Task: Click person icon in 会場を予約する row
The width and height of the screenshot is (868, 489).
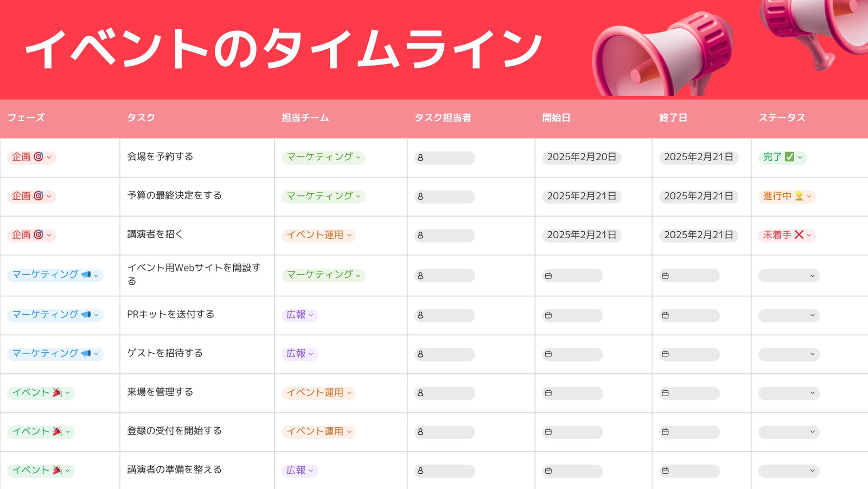Action: click(x=420, y=158)
